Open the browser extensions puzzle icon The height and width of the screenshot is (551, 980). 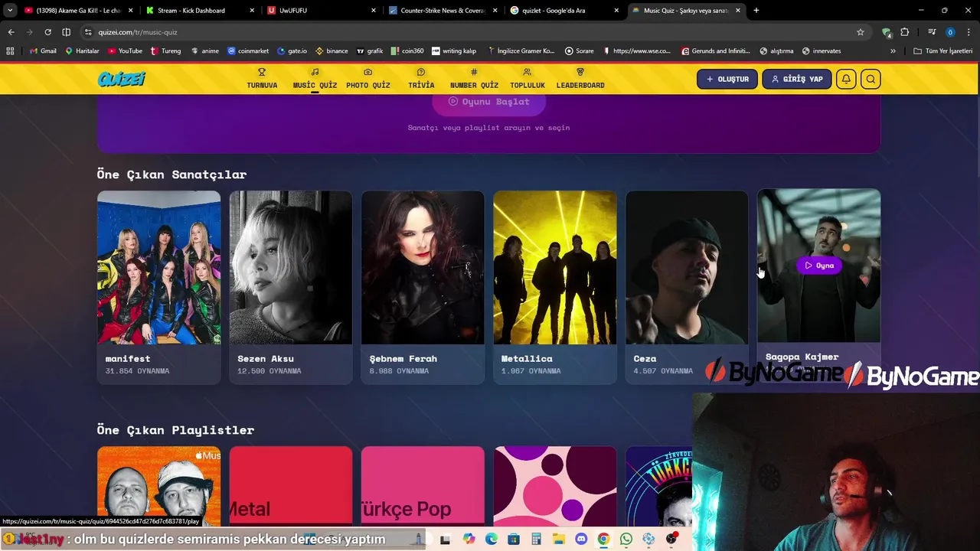pyautogui.click(x=905, y=32)
